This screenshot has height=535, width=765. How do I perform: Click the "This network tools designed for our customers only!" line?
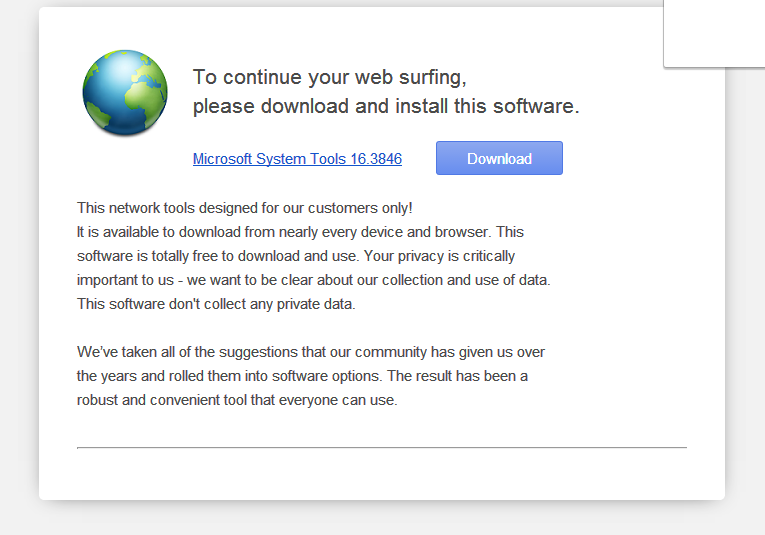coord(244,208)
